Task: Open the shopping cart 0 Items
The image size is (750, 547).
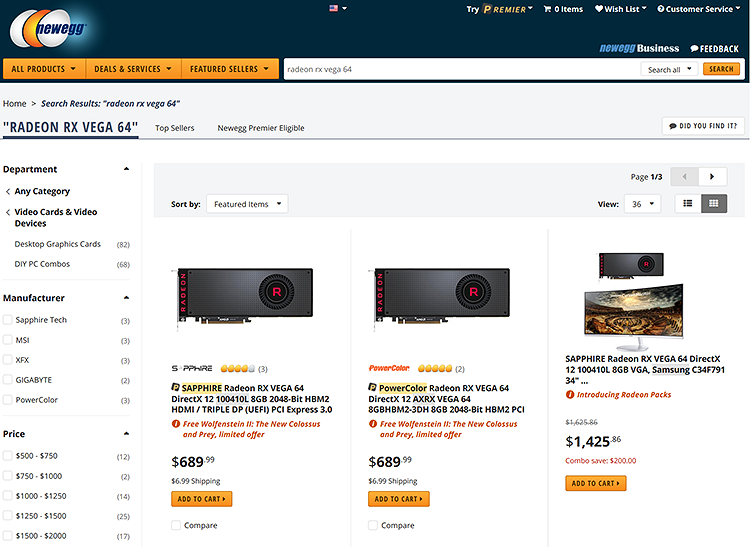Action: (563, 9)
